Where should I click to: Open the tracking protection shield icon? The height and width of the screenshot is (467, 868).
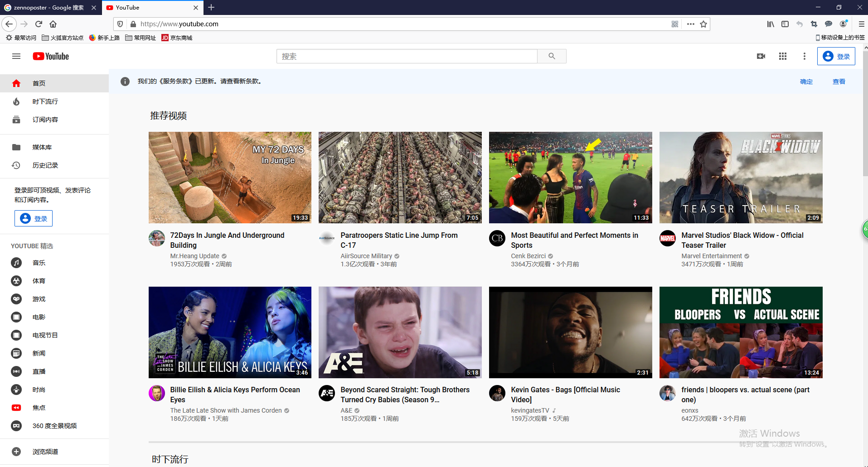pos(120,24)
